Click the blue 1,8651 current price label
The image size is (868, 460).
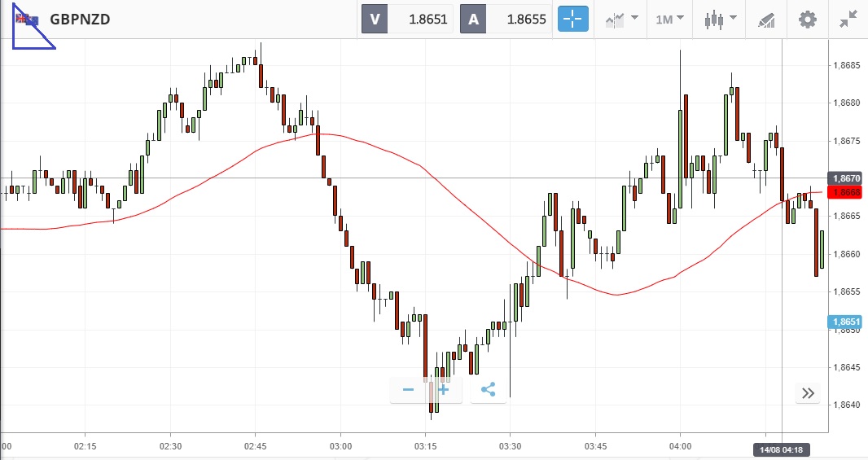point(846,322)
